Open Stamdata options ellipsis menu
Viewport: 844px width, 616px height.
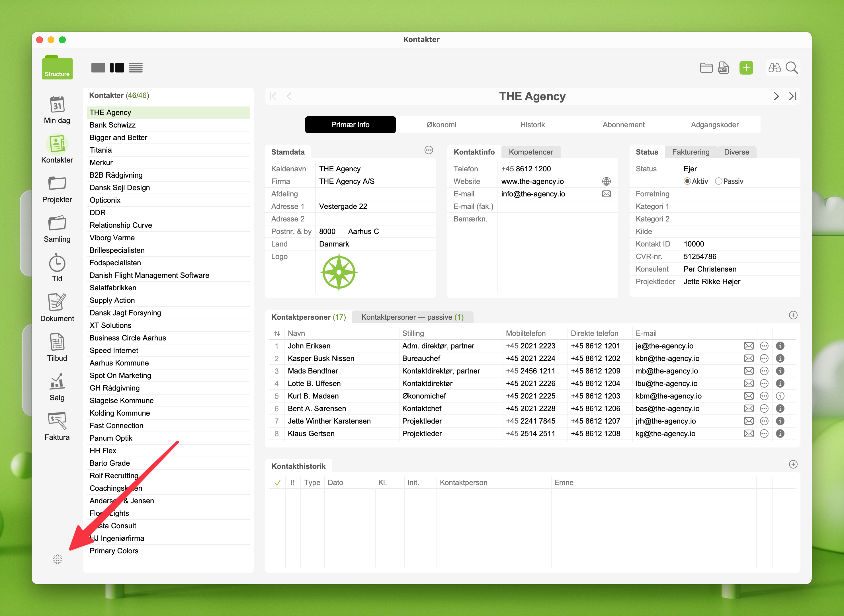[x=429, y=150]
